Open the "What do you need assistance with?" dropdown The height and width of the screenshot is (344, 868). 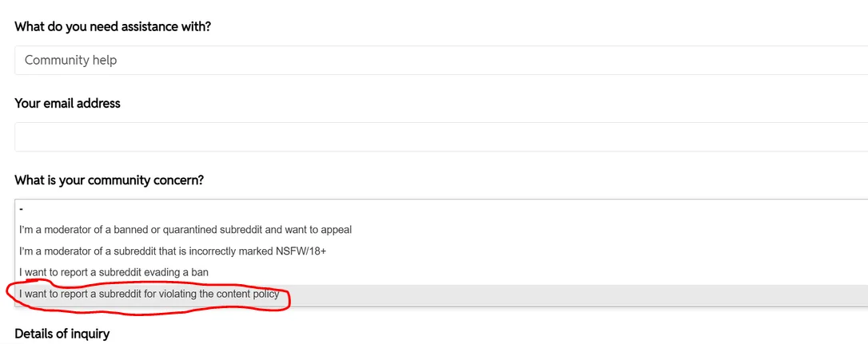coord(440,60)
